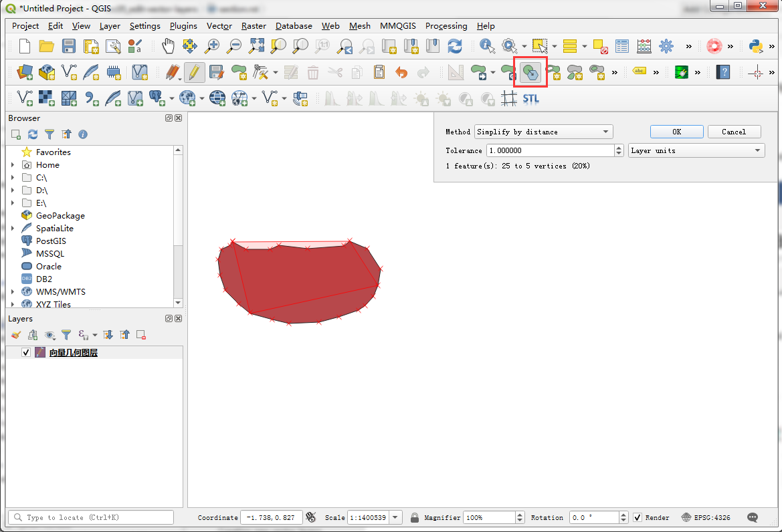This screenshot has height=532, width=782.
Task: Delete selected features with the trash icon
Action: [312, 73]
